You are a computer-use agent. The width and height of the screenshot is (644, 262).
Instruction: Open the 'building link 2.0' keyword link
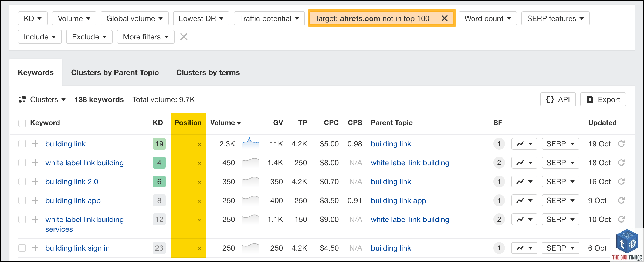click(x=72, y=182)
